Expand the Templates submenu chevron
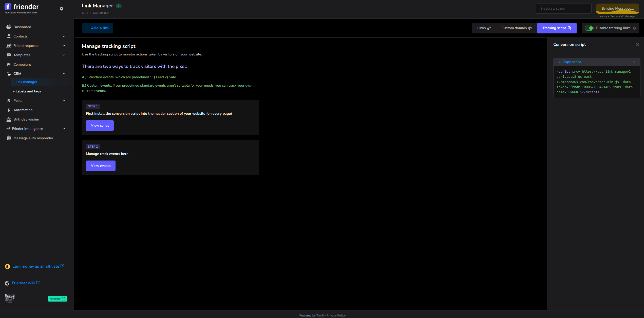 [x=64, y=55]
